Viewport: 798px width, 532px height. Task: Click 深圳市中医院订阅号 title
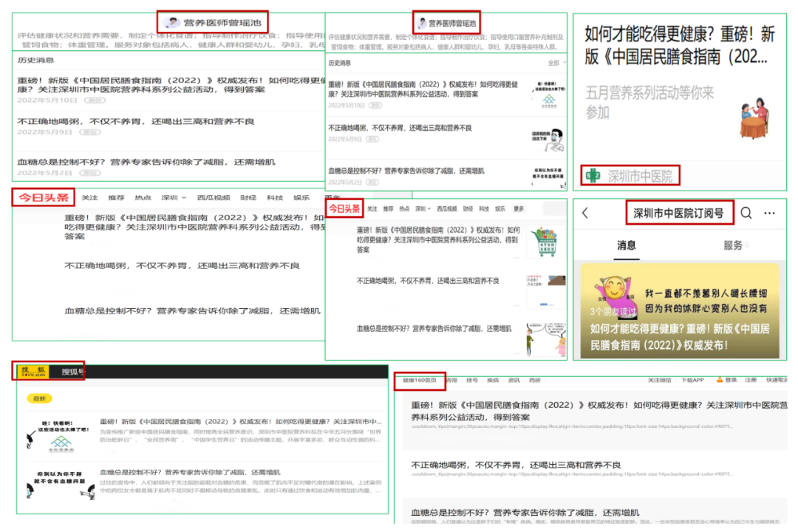coord(678,214)
